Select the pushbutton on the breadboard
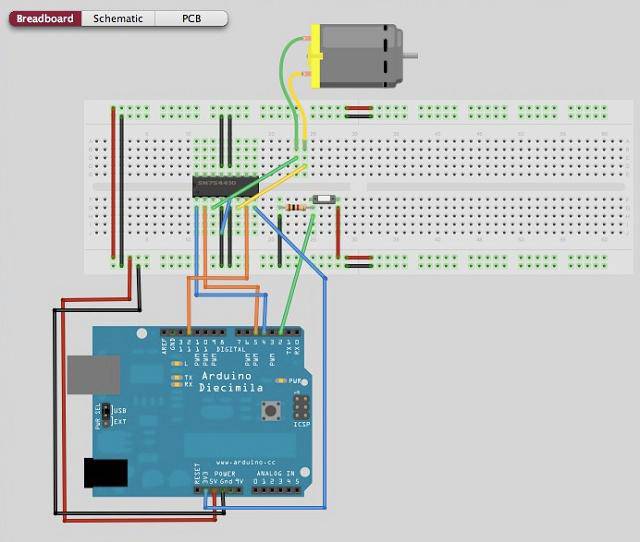Screen dimensions: 640x542 [323, 201]
